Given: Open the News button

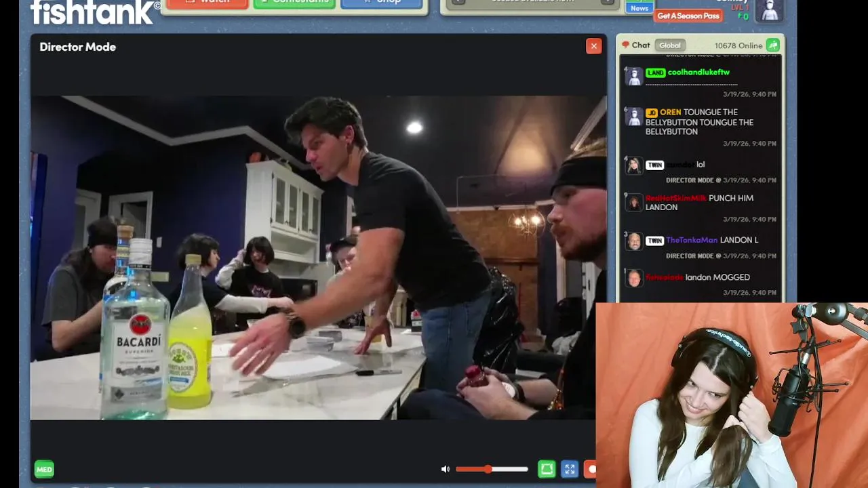Looking at the screenshot, I should pyautogui.click(x=639, y=8).
